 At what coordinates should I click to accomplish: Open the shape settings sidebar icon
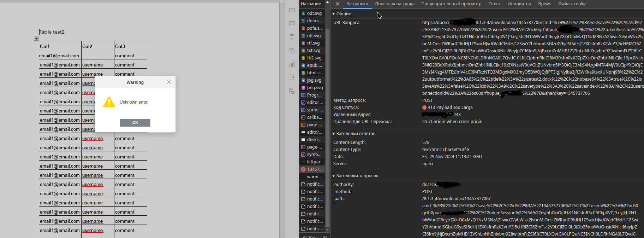coord(292,51)
